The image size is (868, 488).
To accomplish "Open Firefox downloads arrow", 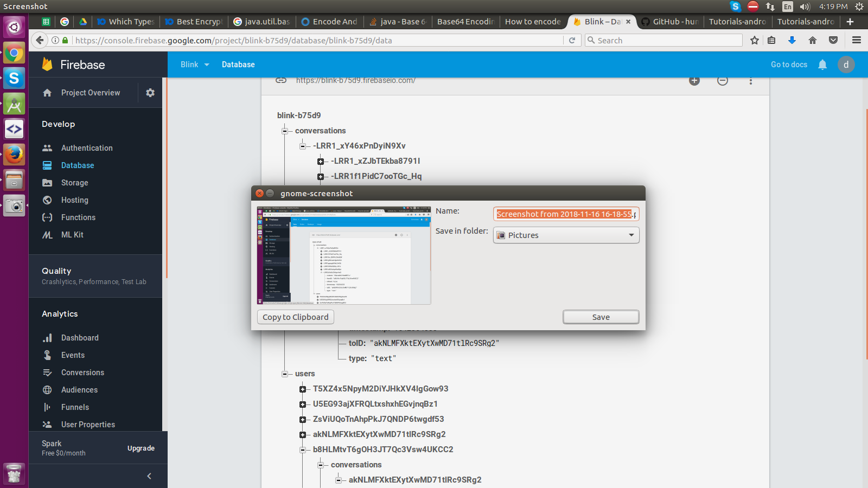I will coord(792,40).
